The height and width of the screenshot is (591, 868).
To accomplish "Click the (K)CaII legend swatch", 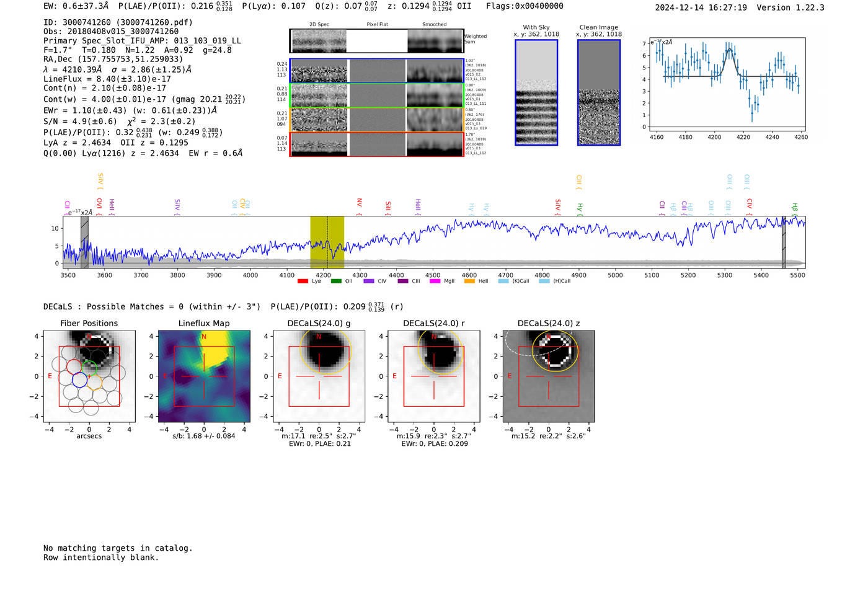I will [x=503, y=281].
